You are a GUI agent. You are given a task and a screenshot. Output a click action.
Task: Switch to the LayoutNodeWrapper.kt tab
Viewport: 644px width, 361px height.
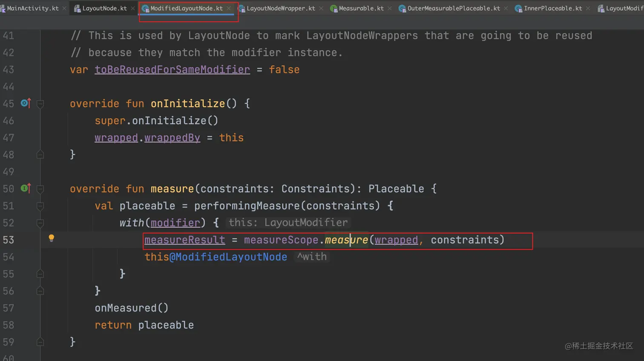[281, 8]
